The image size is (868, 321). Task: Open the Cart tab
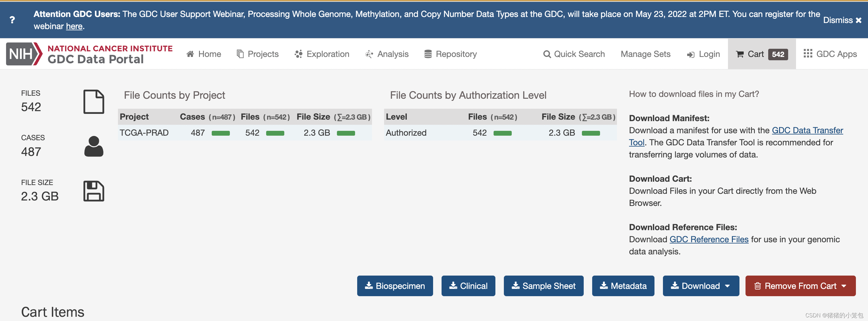762,54
